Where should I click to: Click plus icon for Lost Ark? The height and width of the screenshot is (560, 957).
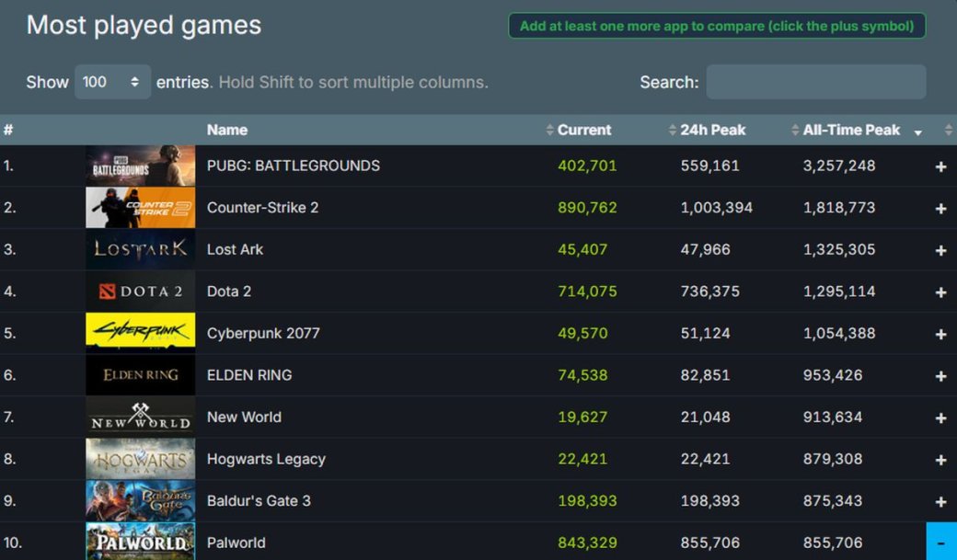pyautogui.click(x=940, y=250)
